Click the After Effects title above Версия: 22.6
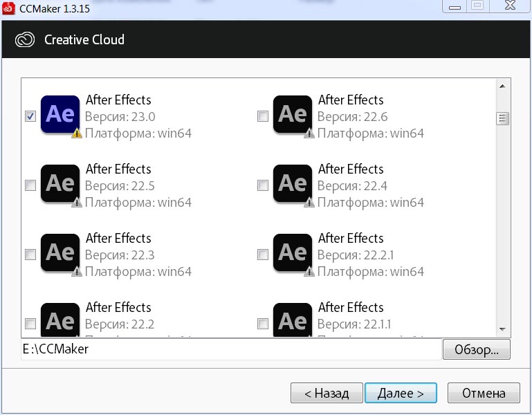Image resolution: width=532 pixels, height=415 pixels. [351, 100]
